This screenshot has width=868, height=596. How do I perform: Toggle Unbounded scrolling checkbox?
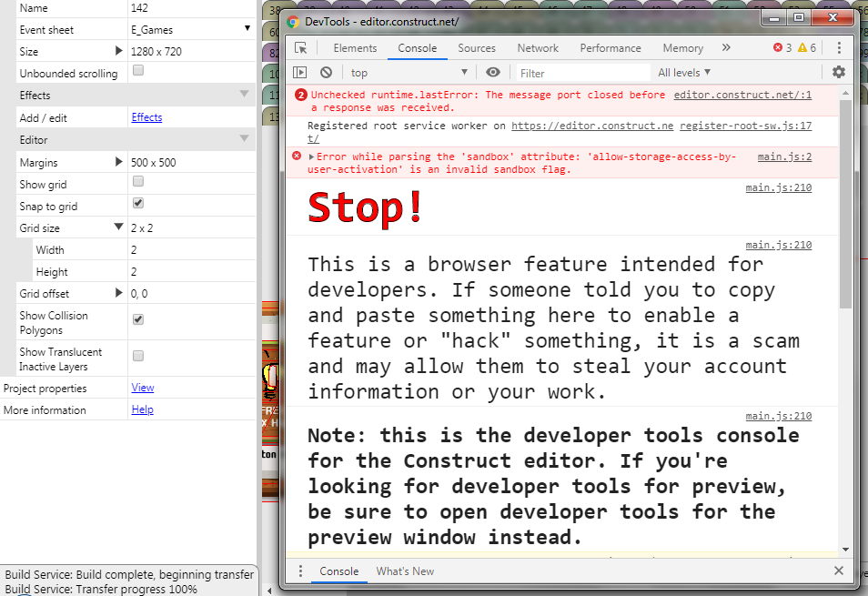pyautogui.click(x=138, y=70)
